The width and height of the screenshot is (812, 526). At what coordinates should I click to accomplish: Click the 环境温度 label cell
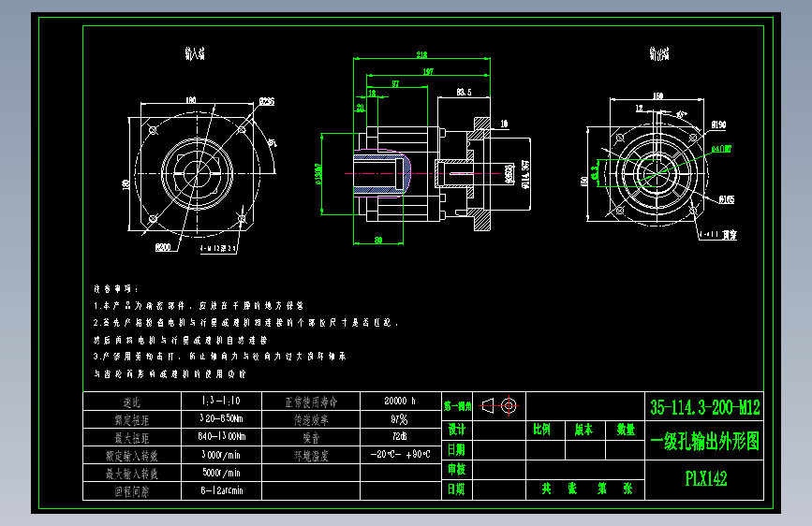tap(311, 456)
